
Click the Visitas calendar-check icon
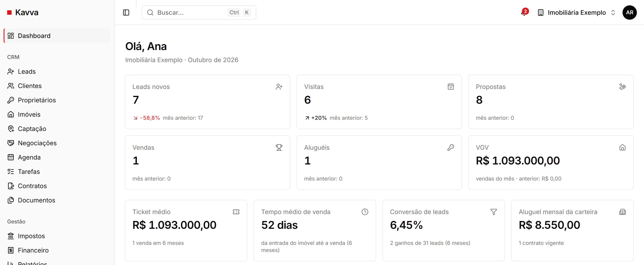point(451,87)
